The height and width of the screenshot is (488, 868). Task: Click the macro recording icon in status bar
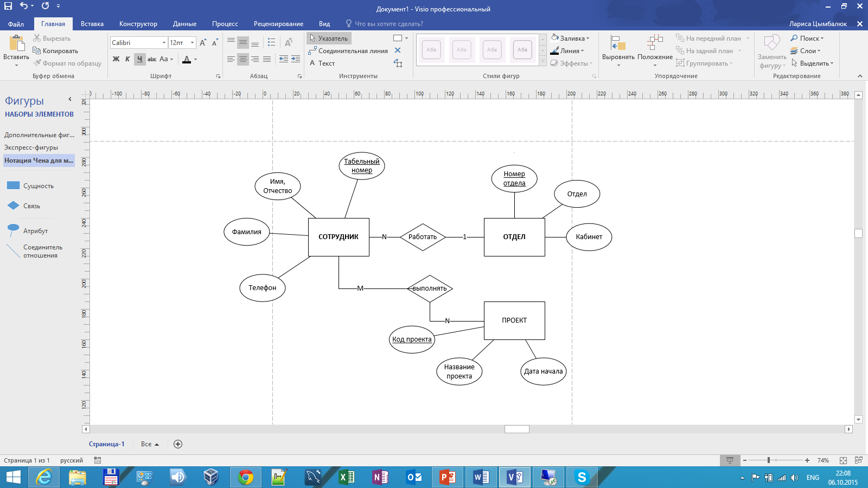98,460
